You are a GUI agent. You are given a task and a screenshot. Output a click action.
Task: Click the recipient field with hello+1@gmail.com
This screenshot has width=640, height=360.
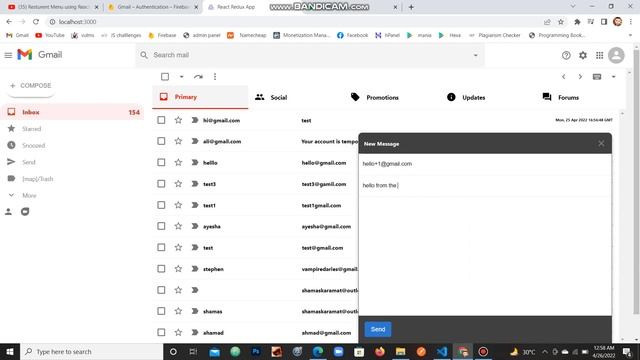(485, 164)
